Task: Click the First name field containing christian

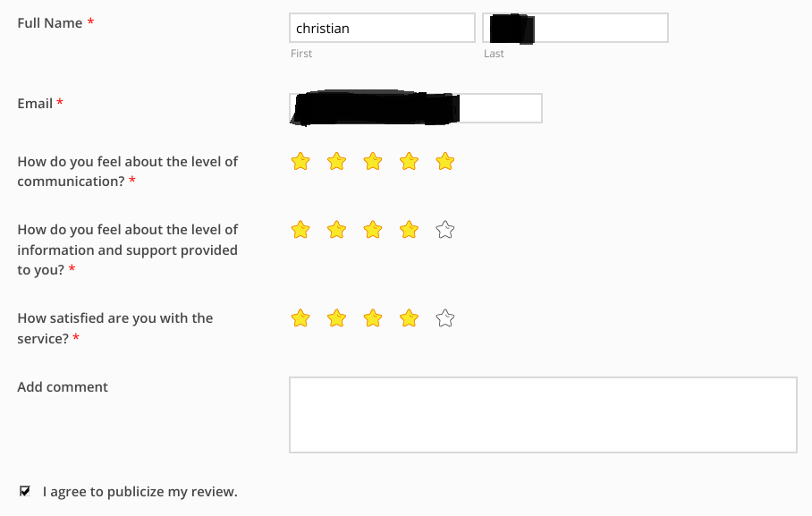Action: tap(382, 28)
